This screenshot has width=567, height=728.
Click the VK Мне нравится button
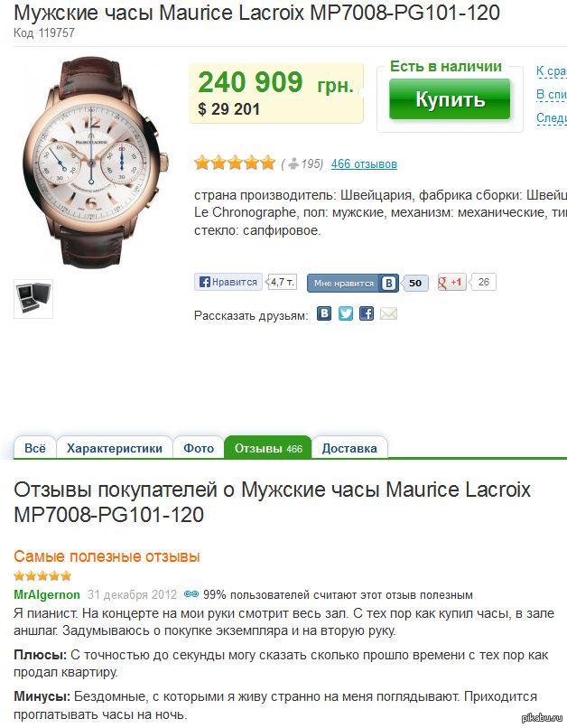pos(353,283)
